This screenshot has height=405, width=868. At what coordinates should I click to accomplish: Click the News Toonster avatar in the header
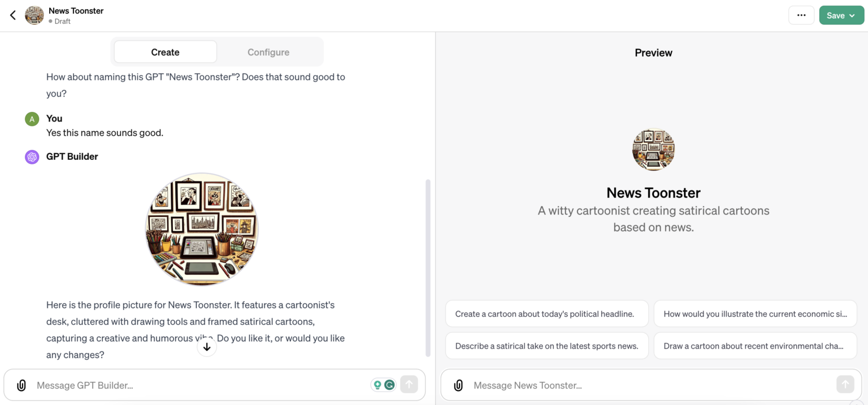click(x=34, y=15)
